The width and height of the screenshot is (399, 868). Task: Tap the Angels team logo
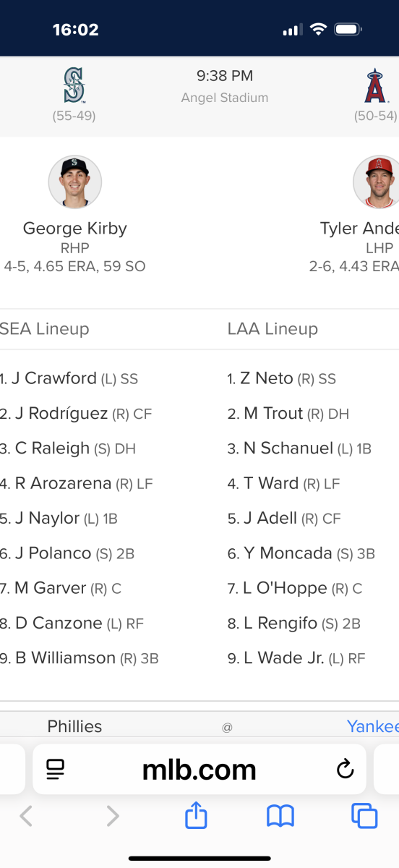tap(375, 86)
